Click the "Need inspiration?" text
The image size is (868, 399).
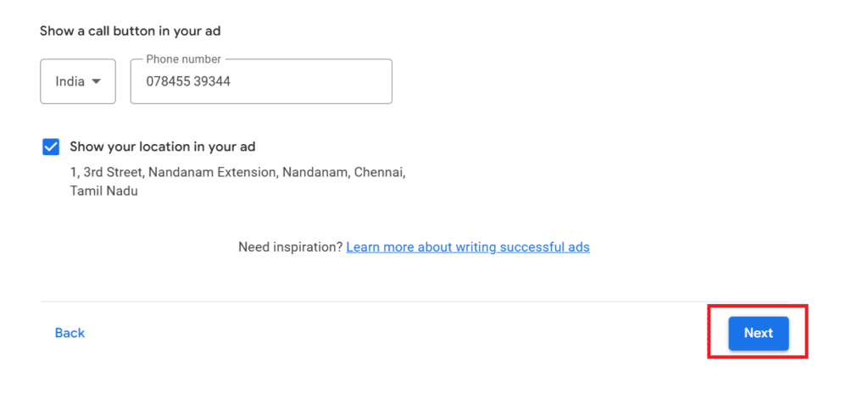click(290, 247)
